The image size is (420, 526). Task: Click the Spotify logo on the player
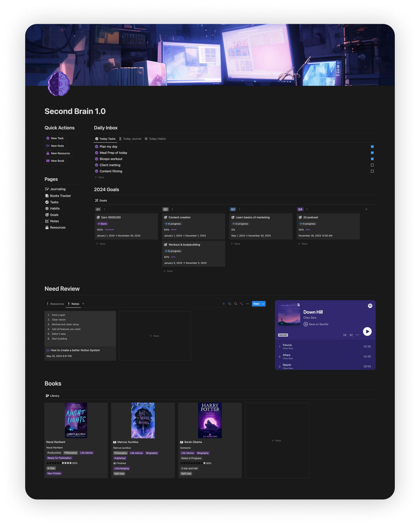coord(370,306)
